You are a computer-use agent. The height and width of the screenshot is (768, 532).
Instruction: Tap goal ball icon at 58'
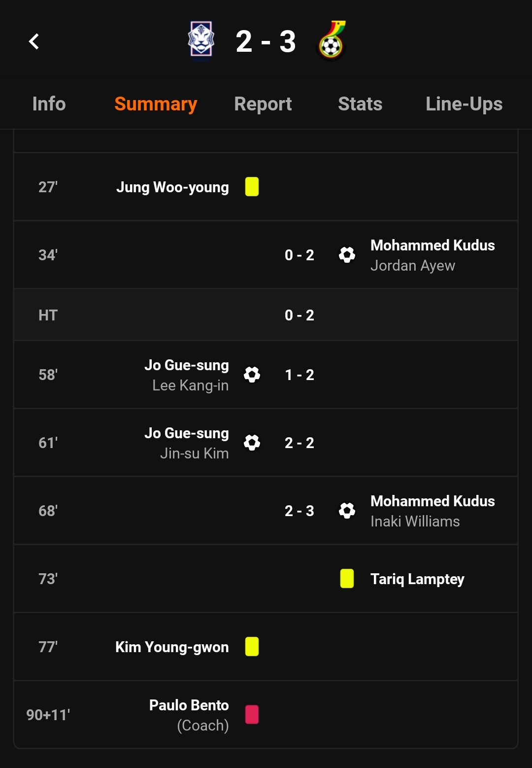tap(252, 375)
